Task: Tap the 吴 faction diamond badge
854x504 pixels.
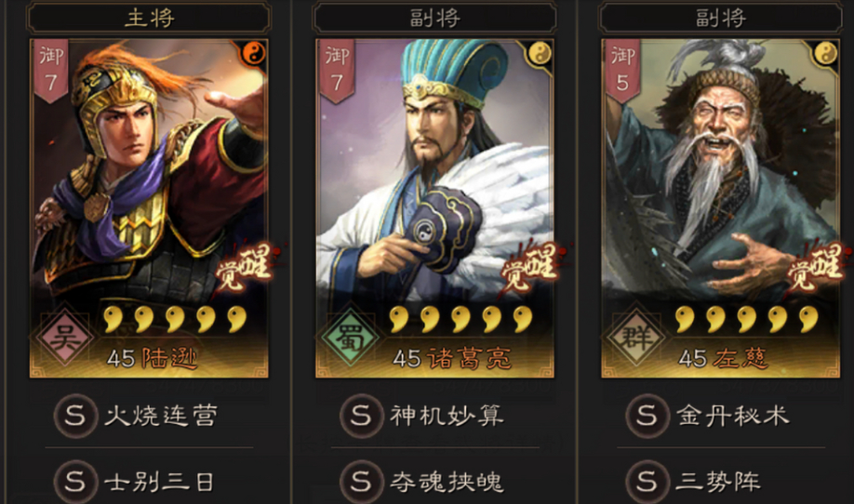Action: point(65,338)
